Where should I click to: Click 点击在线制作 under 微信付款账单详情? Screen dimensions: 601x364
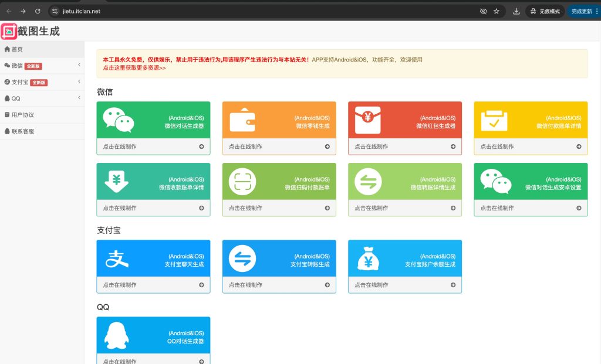pyautogui.click(x=497, y=147)
